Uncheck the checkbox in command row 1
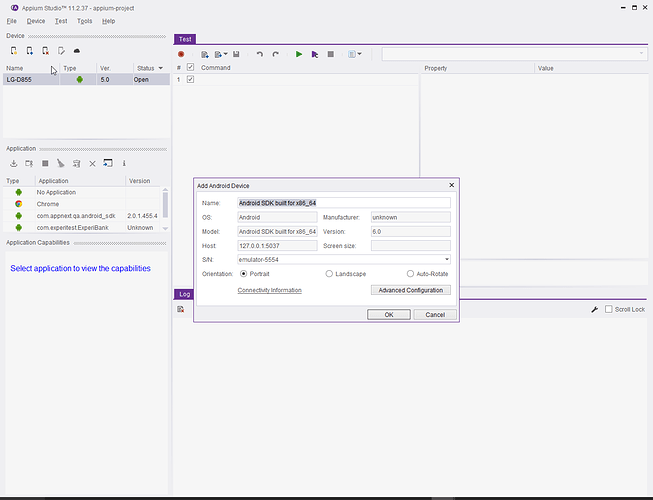 (x=190, y=79)
